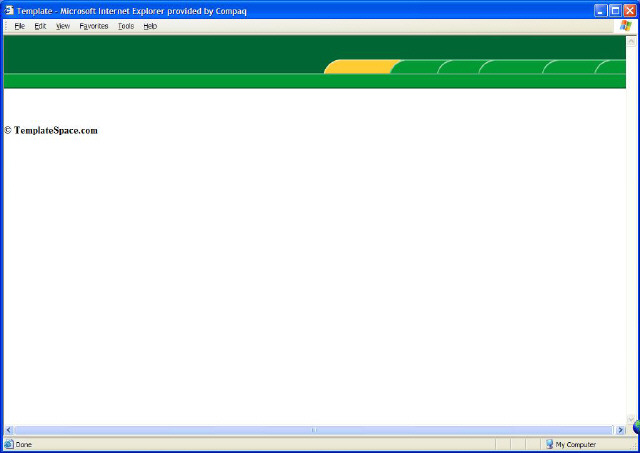This screenshot has height=453, width=640.
Task: Select the first green tab after the yellow tab
Action: 416,67
